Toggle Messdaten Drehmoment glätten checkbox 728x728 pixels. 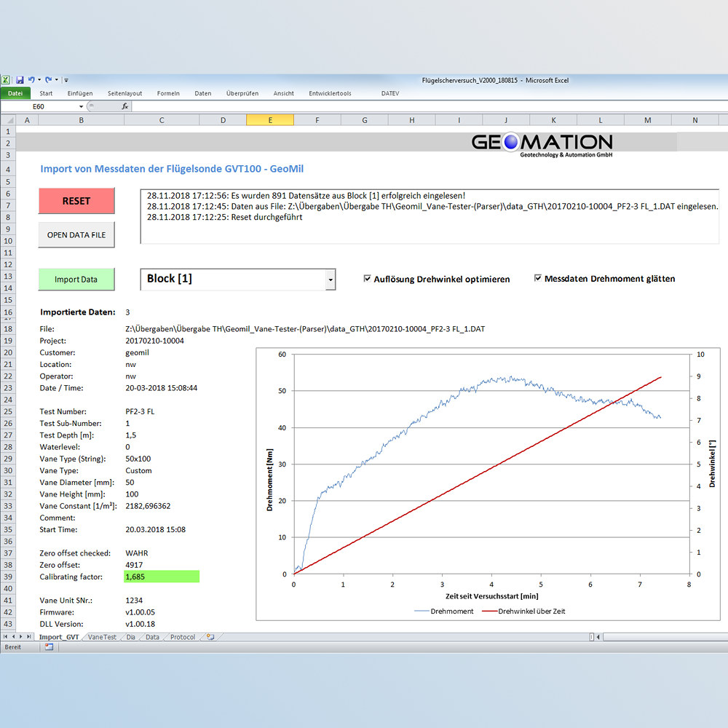click(x=538, y=278)
